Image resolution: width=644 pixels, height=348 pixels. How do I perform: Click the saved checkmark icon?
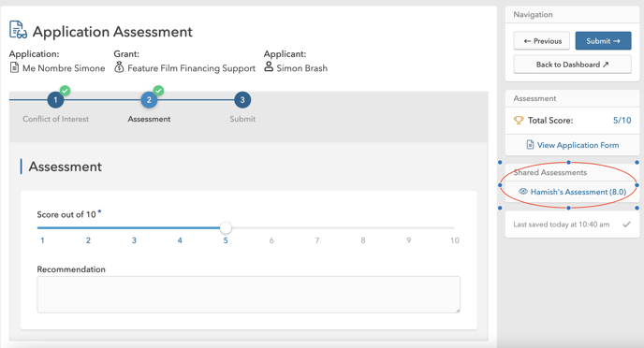coord(626,225)
